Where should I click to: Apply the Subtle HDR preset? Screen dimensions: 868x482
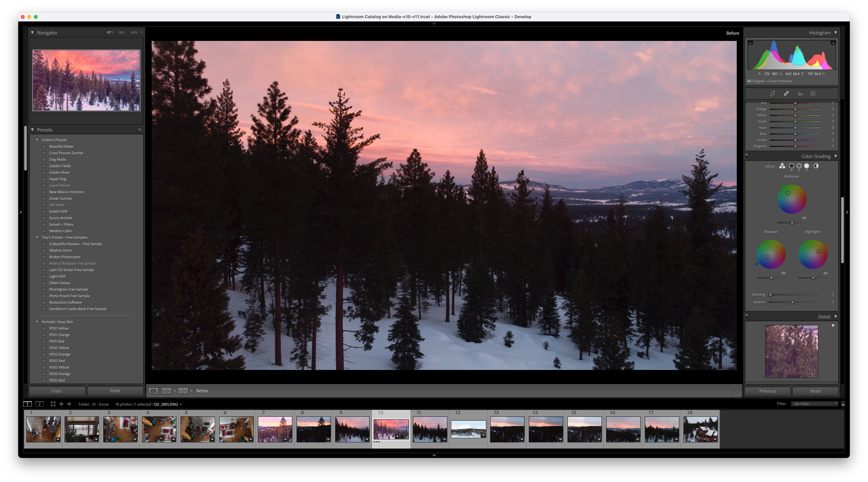tap(58, 212)
